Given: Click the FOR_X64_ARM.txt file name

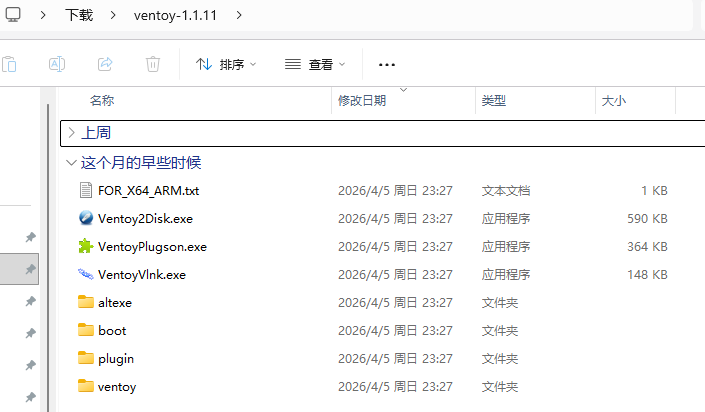Looking at the screenshot, I should click(x=148, y=191).
